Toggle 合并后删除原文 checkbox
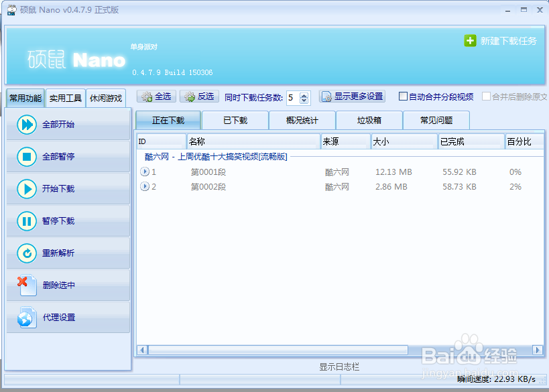This screenshot has height=392, width=549. pyautogui.click(x=487, y=96)
